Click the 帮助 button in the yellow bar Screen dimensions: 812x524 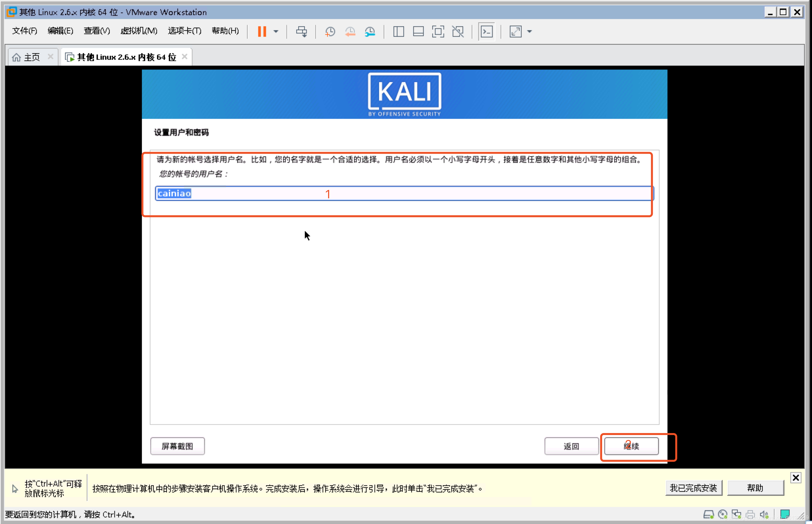click(x=756, y=488)
